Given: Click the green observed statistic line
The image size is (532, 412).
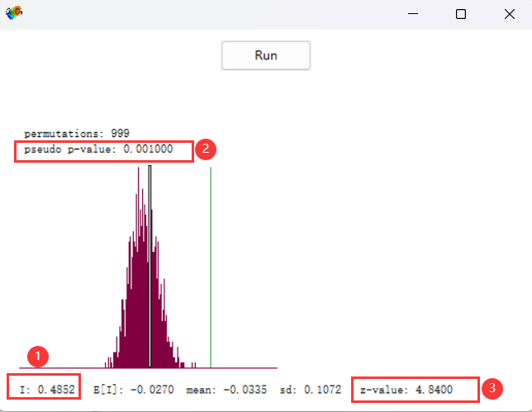Looking at the screenshot, I should 211,268.
